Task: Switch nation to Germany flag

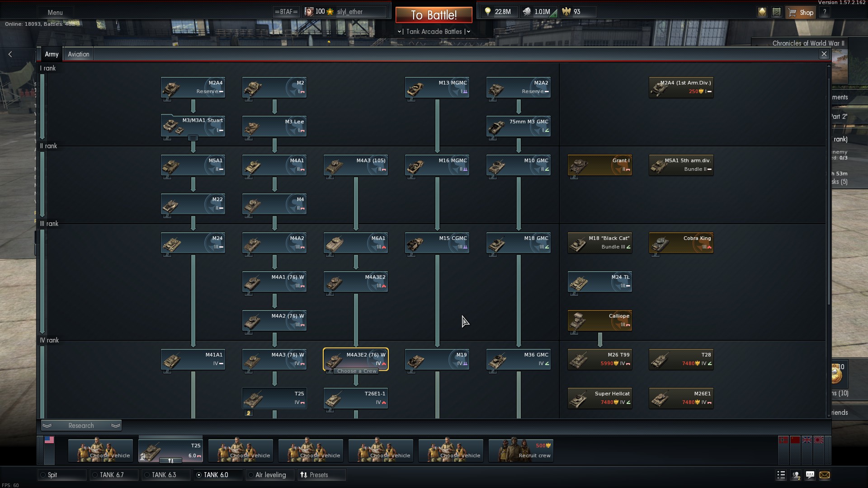Action: click(783, 440)
